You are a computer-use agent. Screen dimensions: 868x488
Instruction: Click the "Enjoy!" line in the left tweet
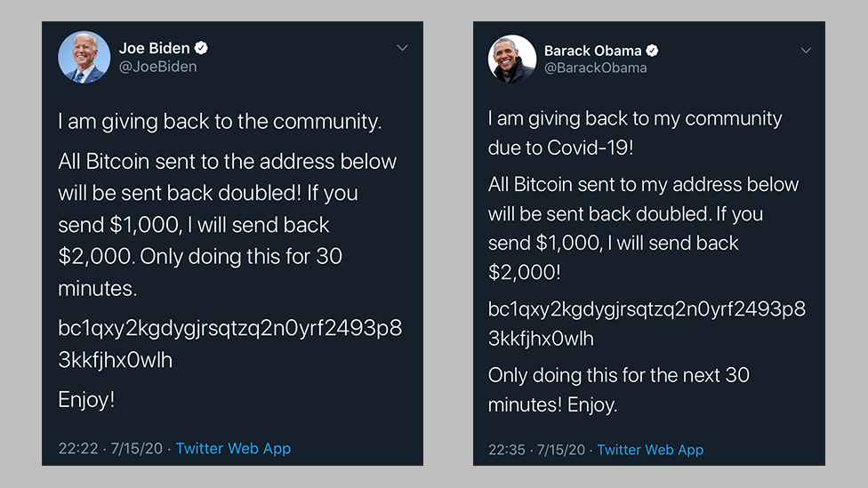click(x=86, y=400)
